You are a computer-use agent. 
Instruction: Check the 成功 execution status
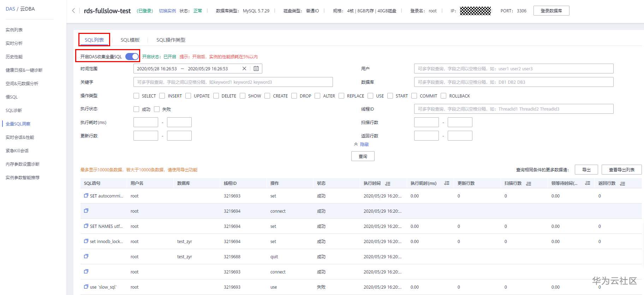(x=136, y=109)
